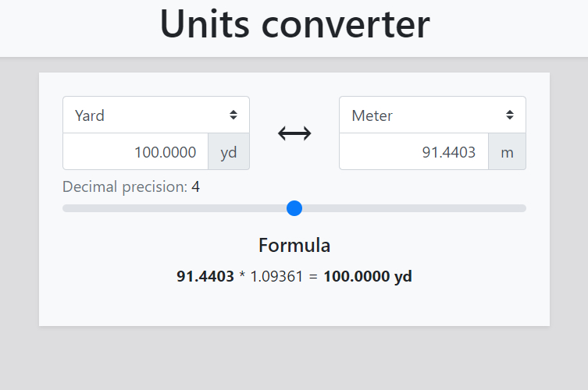This screenshot has width=588, height=390.
Task: Click the caret arrows on Meter selector
Action: pyautogui.click(x=510, y=115)
